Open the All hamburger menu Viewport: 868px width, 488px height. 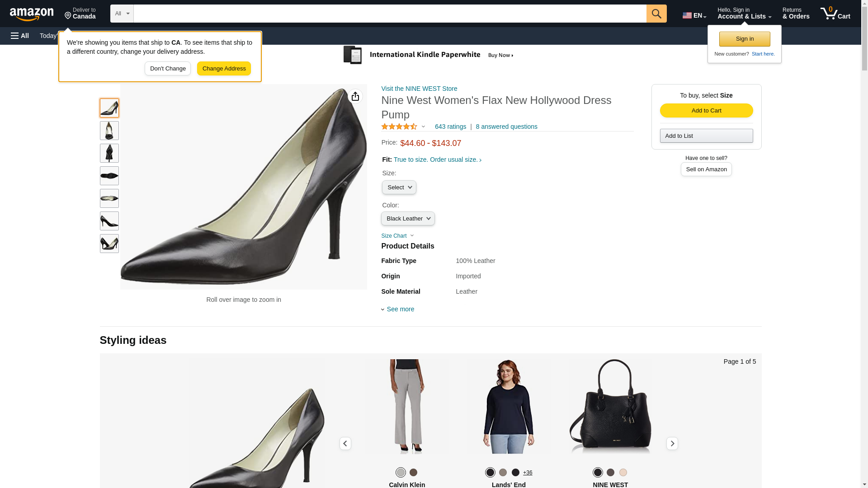[20, 36]
